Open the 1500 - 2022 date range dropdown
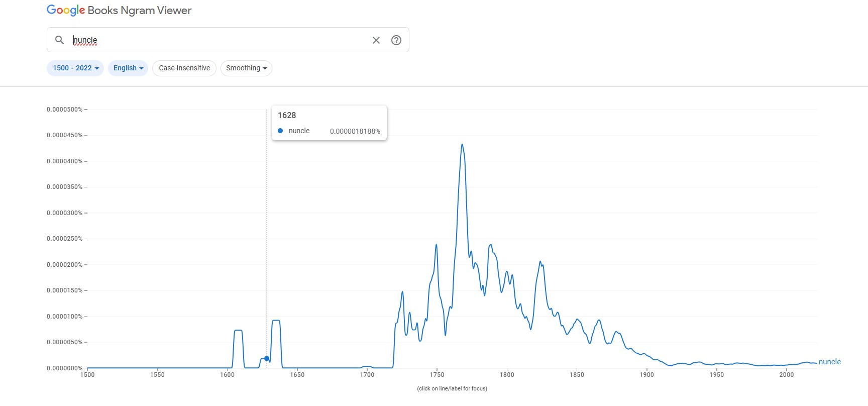Screen dimensions: 868x406 (x=75, y=68)
